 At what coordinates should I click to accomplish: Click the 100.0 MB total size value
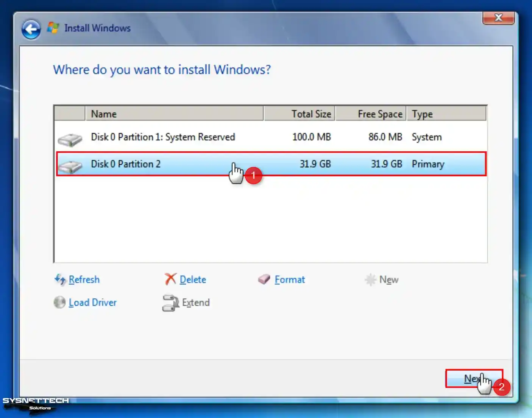311,137
